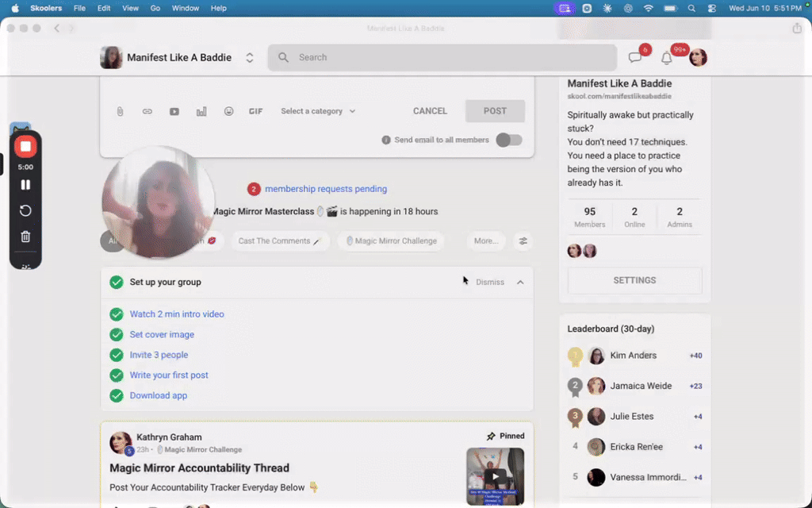This screenshot has height=508, width=812.
Task: Open the File menu
Action: pyautogui.click(x=79, y=8)
